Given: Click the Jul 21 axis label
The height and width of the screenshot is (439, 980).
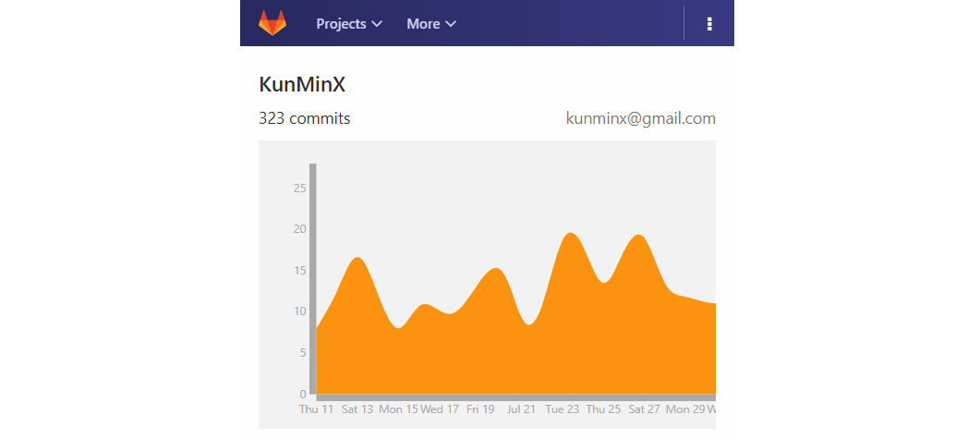Looking at the screenshot, I should point(522,409).
